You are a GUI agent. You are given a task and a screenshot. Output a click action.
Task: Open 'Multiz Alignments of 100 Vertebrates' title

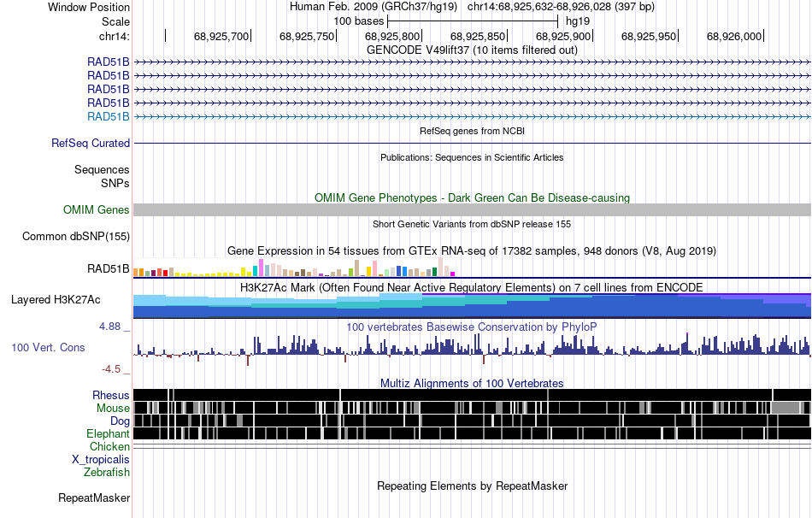click(472, 383)
